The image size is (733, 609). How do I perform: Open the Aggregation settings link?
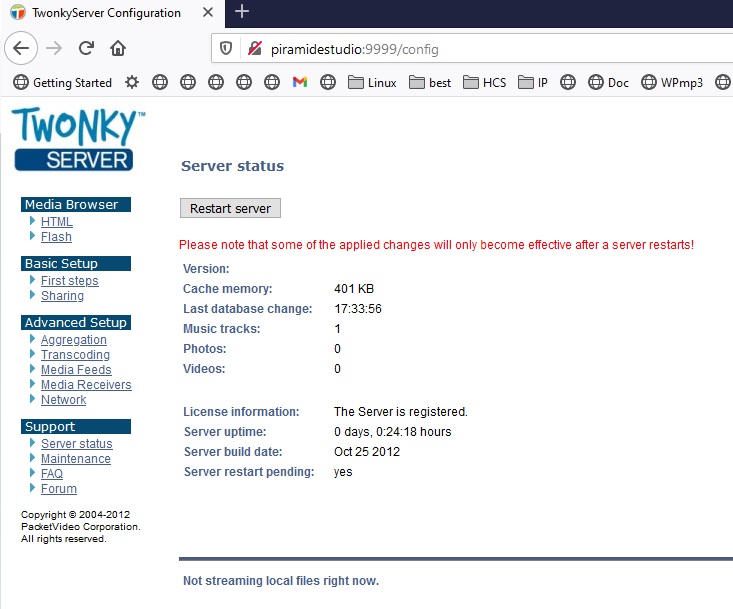74,339
